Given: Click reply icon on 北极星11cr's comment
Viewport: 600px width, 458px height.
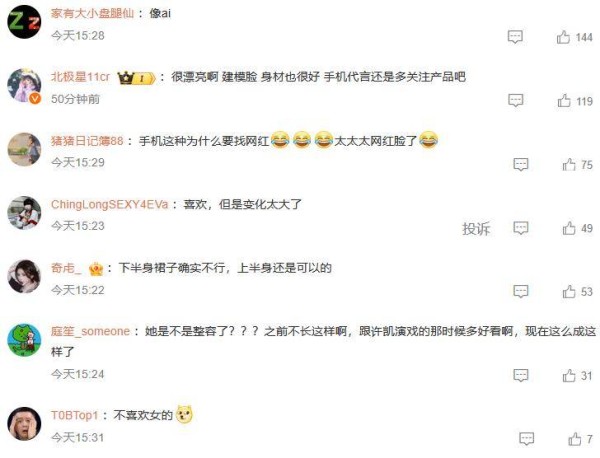Looking at the screenshot, I should (515, 101).
